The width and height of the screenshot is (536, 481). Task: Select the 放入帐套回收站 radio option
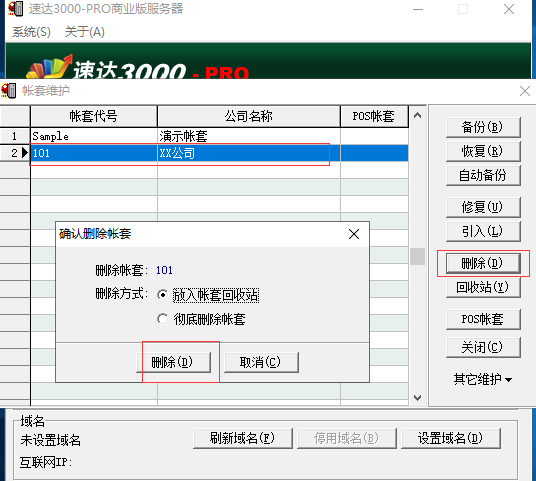163,295
